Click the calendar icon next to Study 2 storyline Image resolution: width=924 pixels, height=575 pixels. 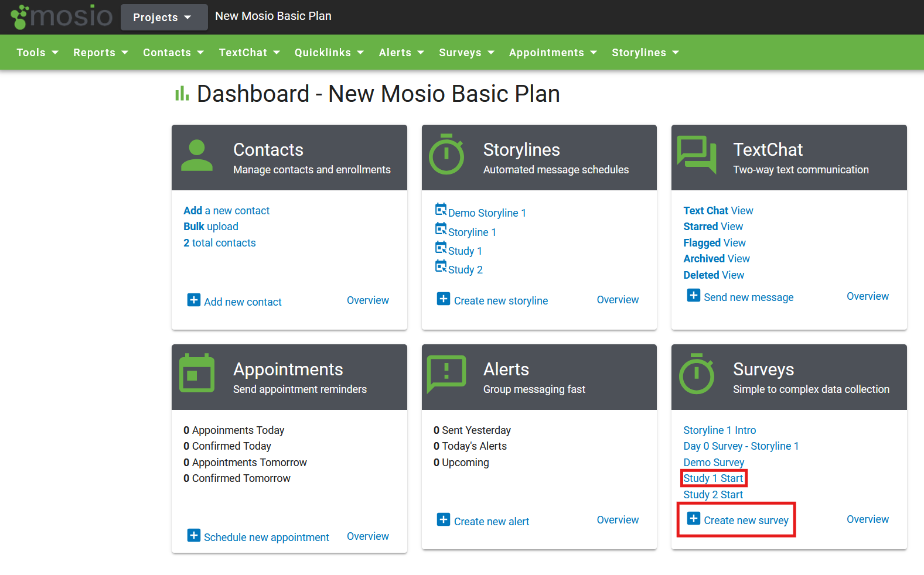pos(441,266)
